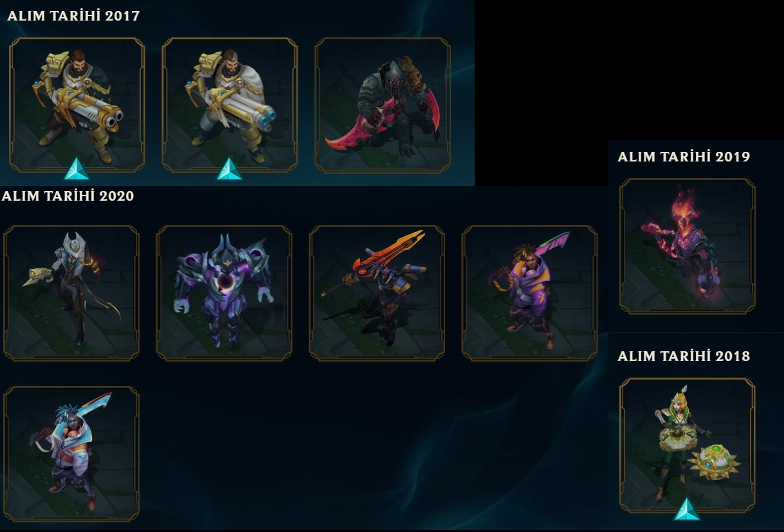Viewport: 784px width, 532px height.
Task: Click the ALIM TARİHİ 2018 header
Action: coord(684,356)
